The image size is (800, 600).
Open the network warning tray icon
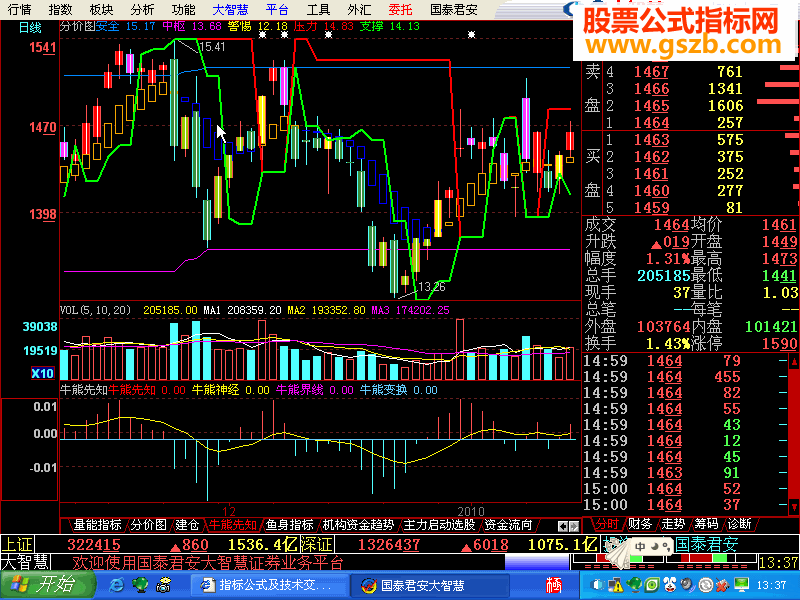tap(615, 585)
